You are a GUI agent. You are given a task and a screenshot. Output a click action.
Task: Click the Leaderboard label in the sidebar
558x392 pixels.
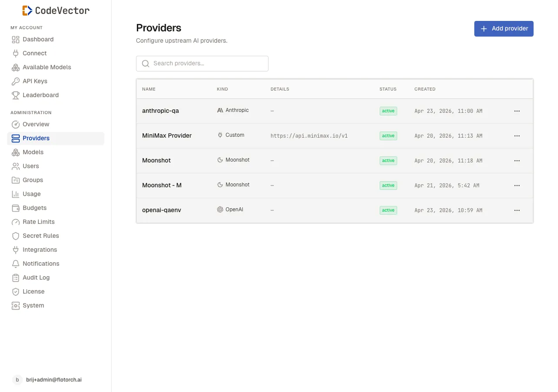click(41, 95)
